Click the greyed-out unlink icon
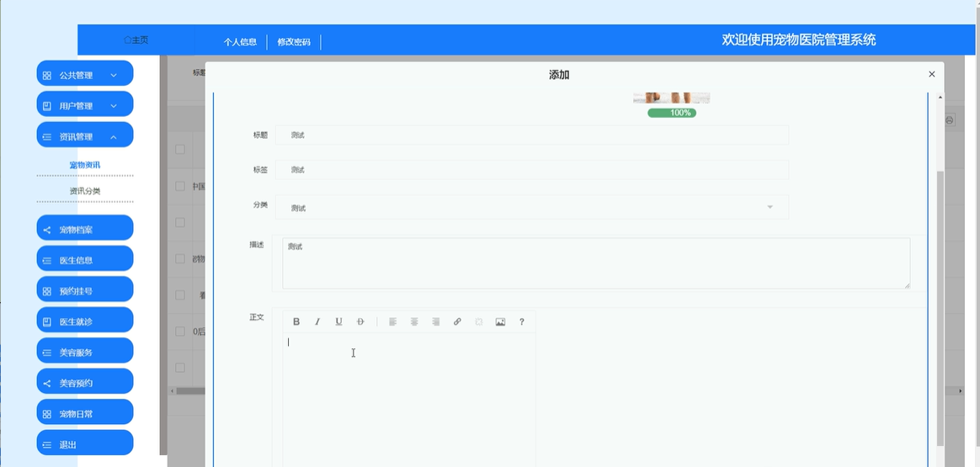The width and height of the screenshot is (980, 467). click(x=479, y=321)
